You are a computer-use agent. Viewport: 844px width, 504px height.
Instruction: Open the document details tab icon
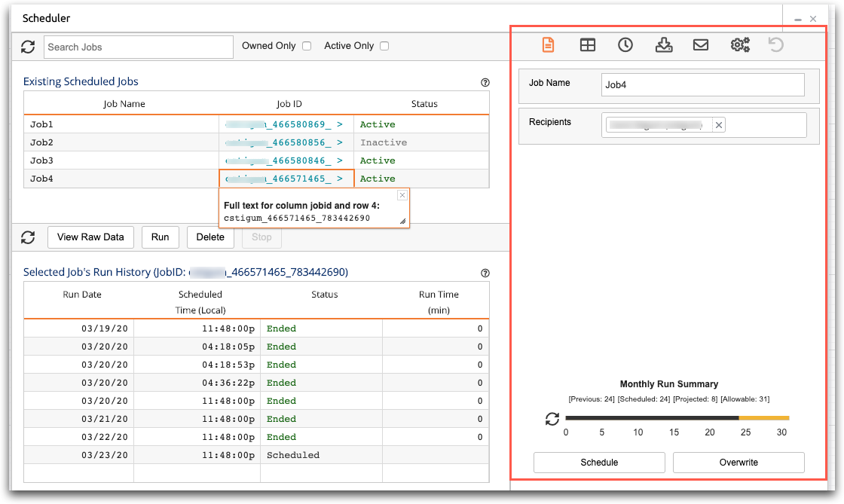tap(548, 44)
